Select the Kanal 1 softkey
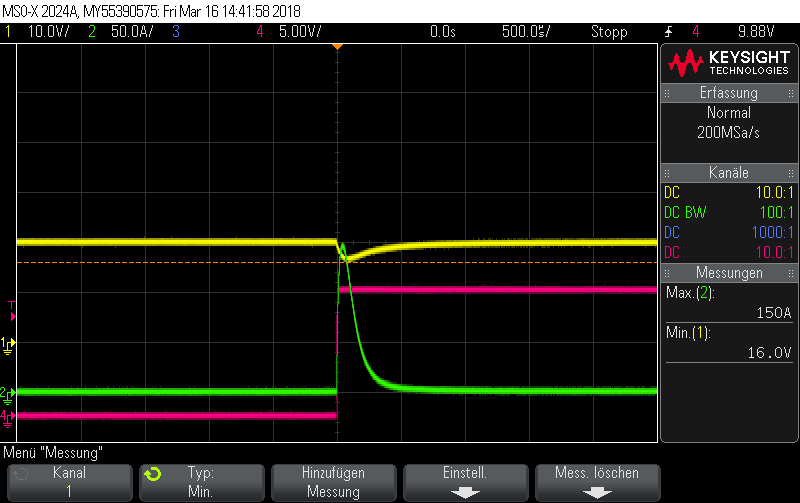Viewport: 800px width, 503px height. click(x=69, y=482)
